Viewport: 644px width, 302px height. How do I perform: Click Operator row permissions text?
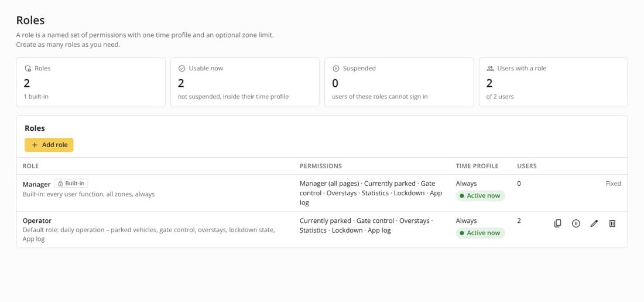tap(366, 225)
